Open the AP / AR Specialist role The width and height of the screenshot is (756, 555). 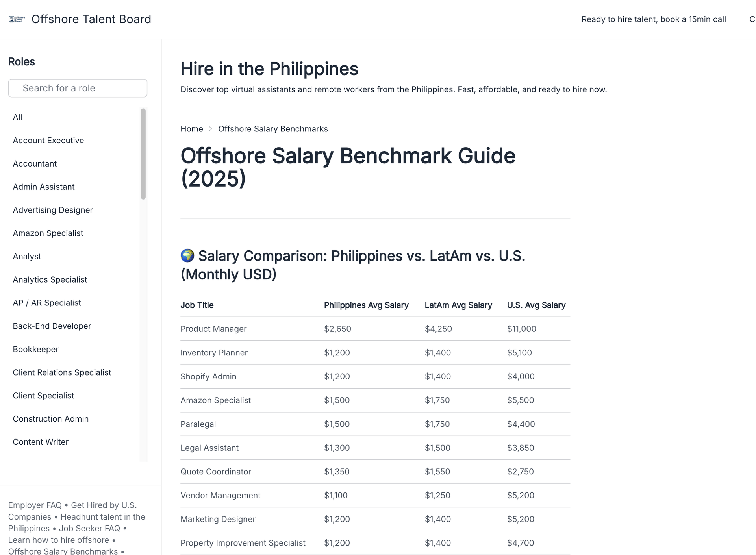click(x=47, y=303)
